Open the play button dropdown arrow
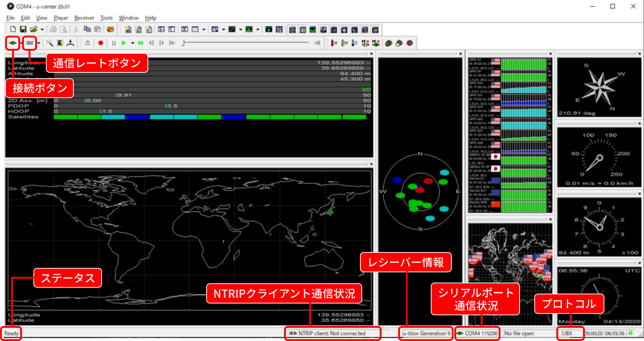The image size is (644, 341). click(132, 43)
